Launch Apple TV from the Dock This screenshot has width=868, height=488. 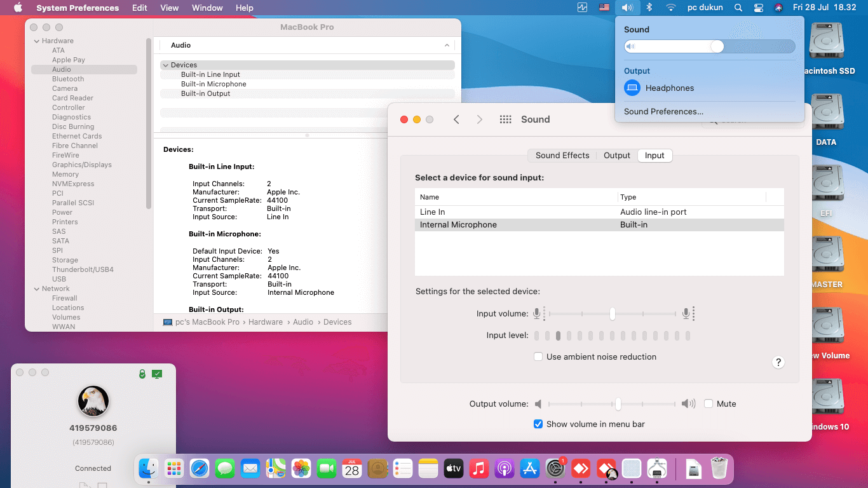pos(454,469)
